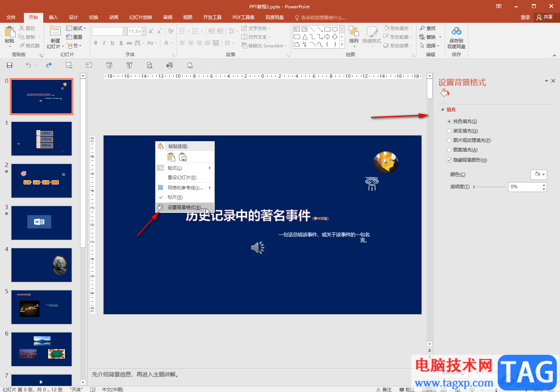Expand the Layout dropdown in ribbon
This screenshot has height=392, width=560.
pyautogui.click(x=76, y=28)
